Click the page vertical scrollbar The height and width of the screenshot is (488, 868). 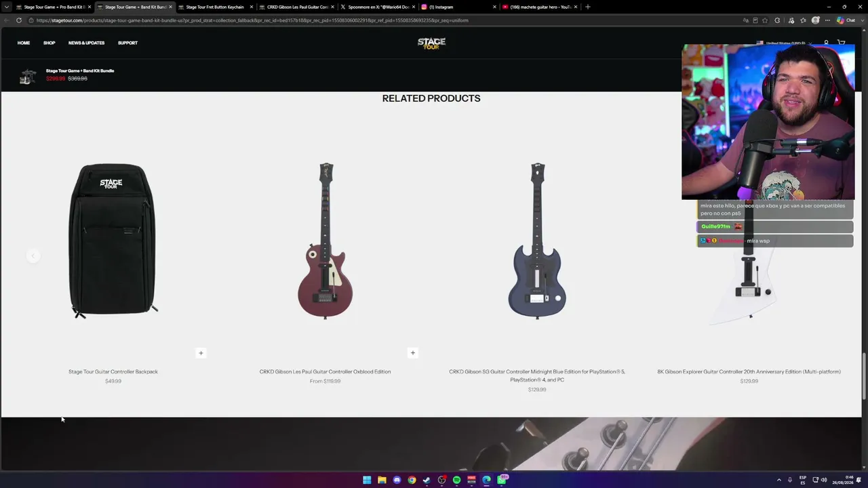click(864, 376)
